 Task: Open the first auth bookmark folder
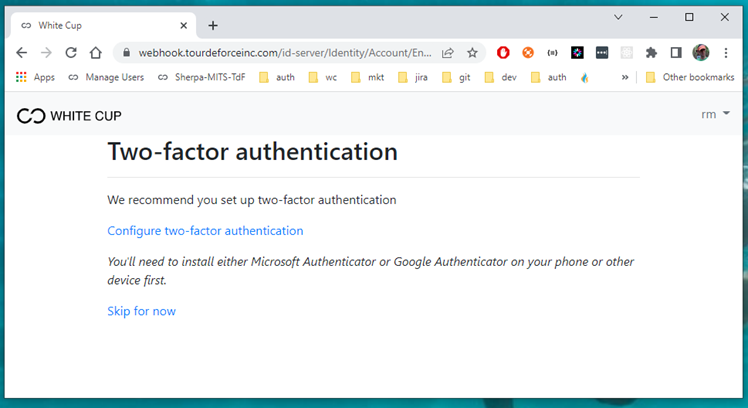click(277, 77)
